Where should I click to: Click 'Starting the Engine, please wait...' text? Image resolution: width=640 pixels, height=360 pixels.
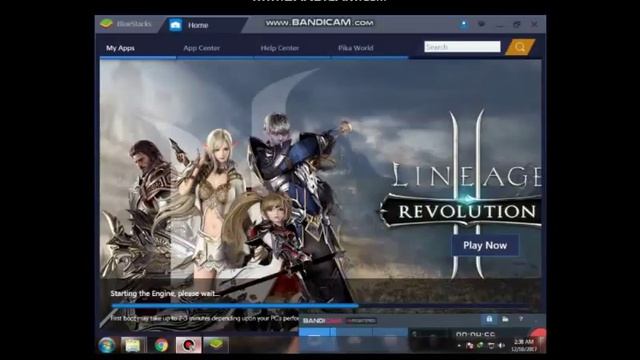165,293
